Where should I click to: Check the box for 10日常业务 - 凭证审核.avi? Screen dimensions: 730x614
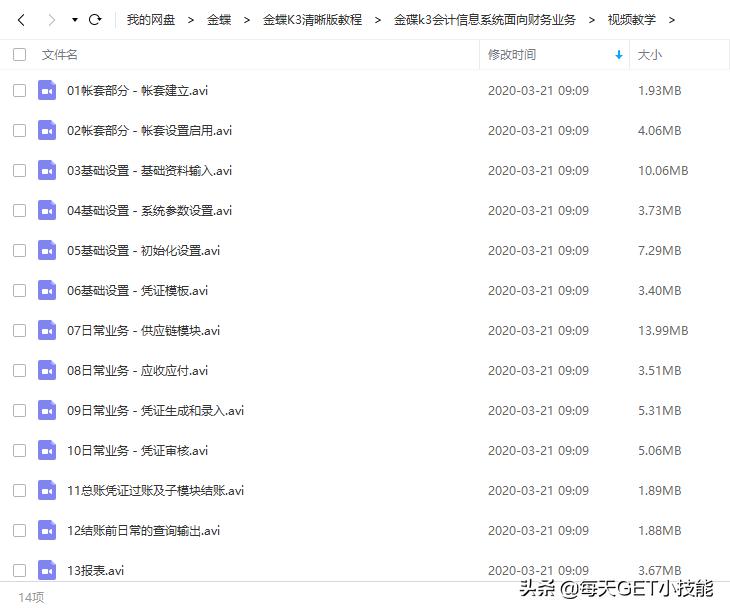pyautogui.click(x=20, y=451)
